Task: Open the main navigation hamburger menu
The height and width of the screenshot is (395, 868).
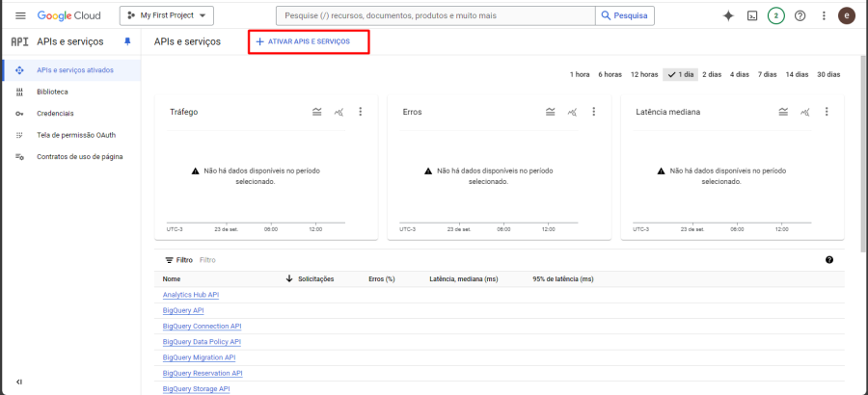Action: [20, 15]
